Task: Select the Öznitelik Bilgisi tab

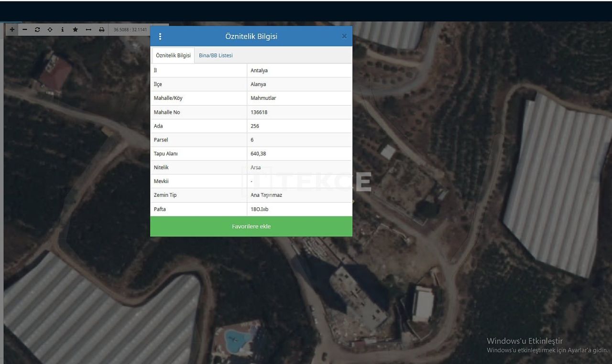Action: pyautogui.click(x=173, y=55)
